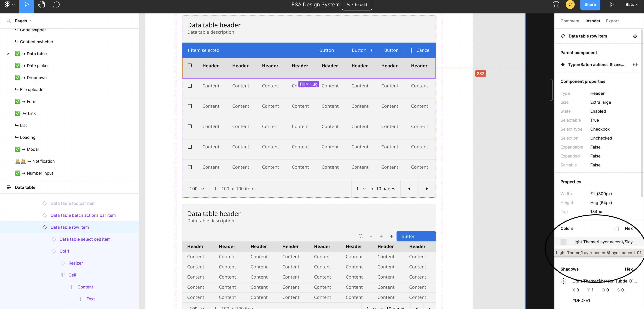
Task: Click the Ask to edit button
Action: [357, 4]
